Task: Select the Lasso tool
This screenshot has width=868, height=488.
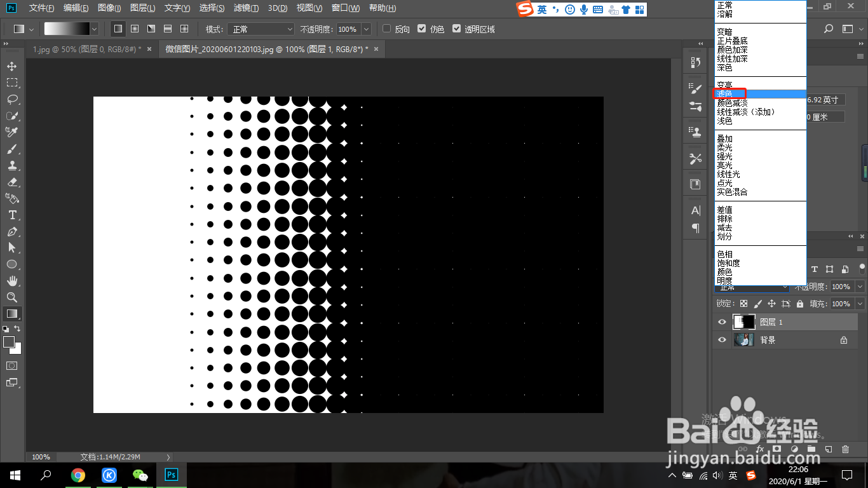Action: click(11, 99)
